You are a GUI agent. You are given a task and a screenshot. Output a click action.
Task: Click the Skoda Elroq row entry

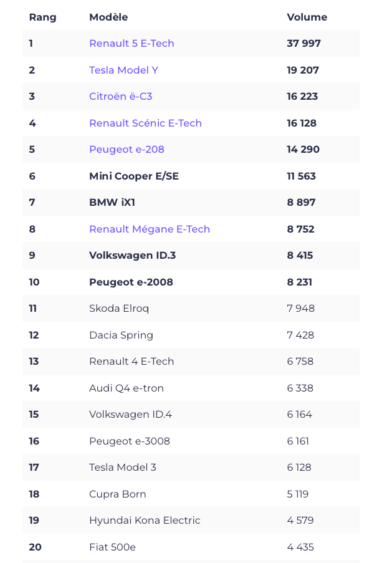[119, 309]
